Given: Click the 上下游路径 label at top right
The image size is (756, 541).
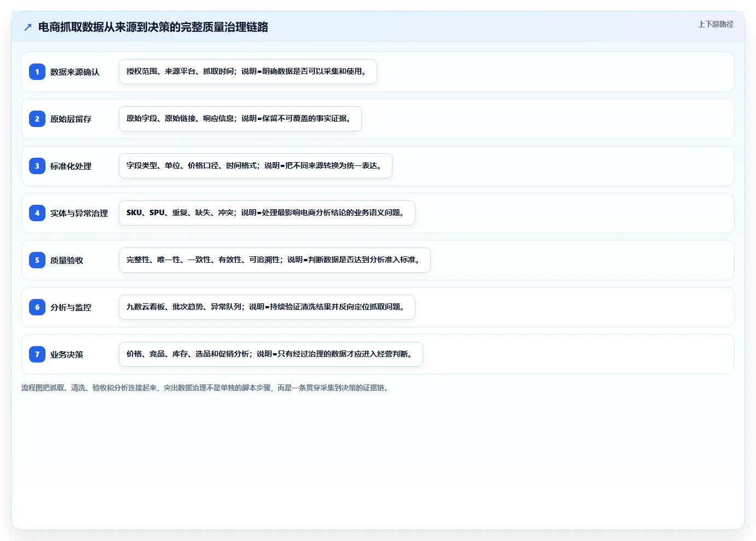Looking at the screenshot, I should pos(715,24).
